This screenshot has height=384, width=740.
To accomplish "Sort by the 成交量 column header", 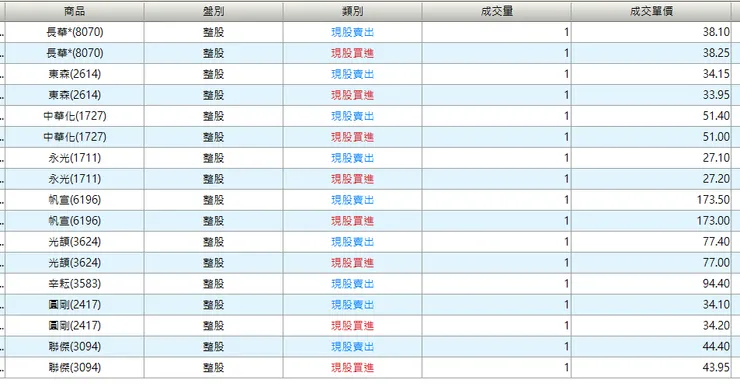I will coord(496,11).
